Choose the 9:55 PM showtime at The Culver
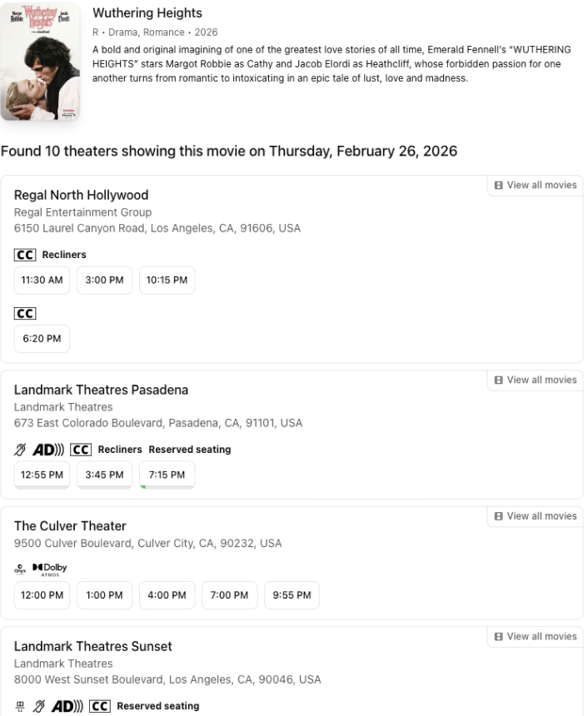Image resolution: width=588 pixels, height=716 pixels. point(292,595)
